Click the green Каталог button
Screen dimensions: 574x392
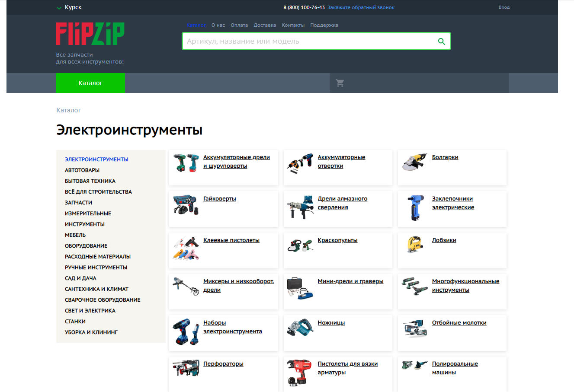click(90, 83)
